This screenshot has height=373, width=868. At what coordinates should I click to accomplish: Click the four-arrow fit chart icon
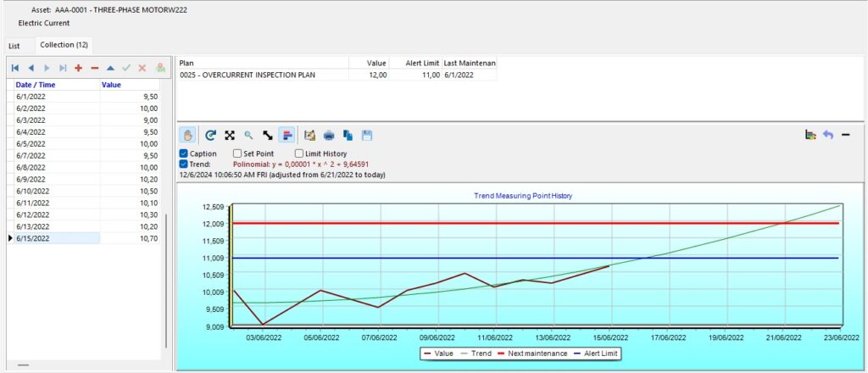pos(230,135)
